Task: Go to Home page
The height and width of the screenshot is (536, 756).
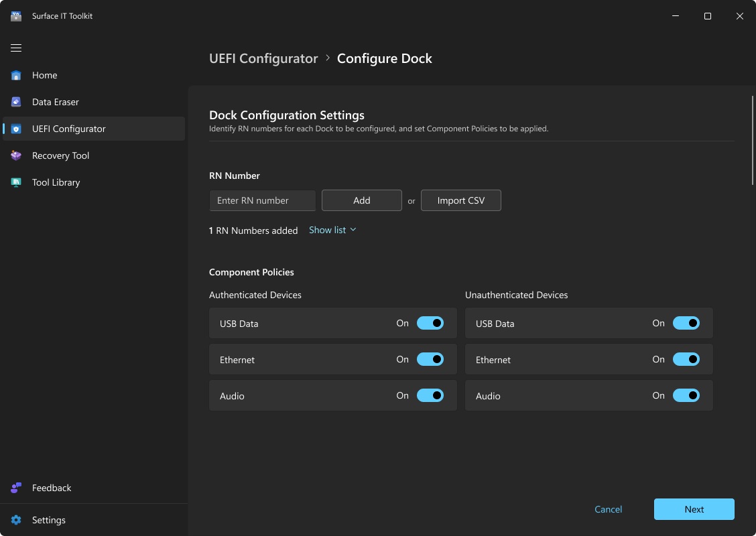Action: (94, 75)
